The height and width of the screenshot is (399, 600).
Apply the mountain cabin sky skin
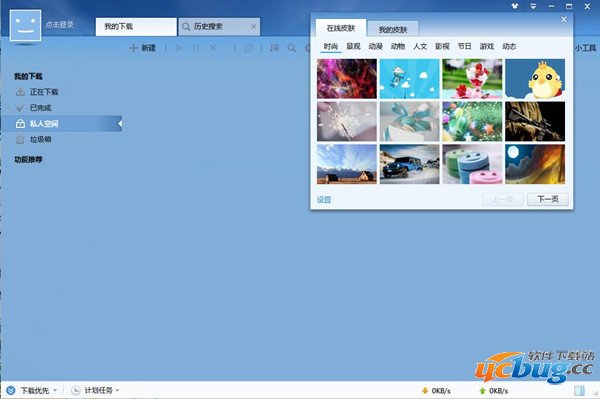(x=347, y=164)
